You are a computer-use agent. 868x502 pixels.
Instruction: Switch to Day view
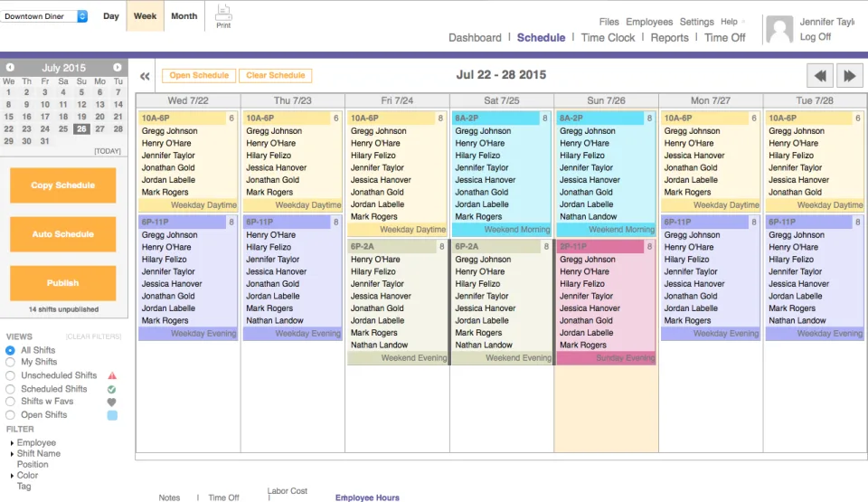pos(110,16)
